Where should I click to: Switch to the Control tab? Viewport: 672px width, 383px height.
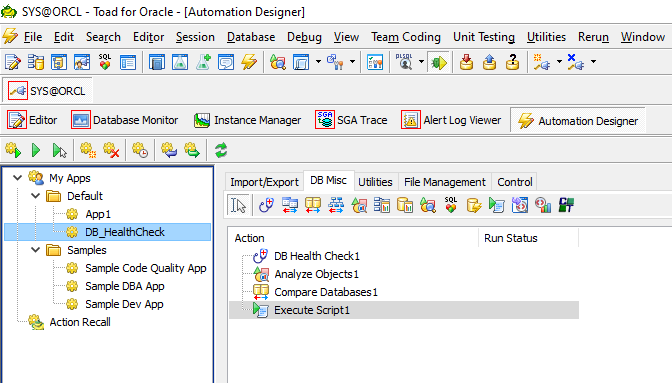(514, 182)
